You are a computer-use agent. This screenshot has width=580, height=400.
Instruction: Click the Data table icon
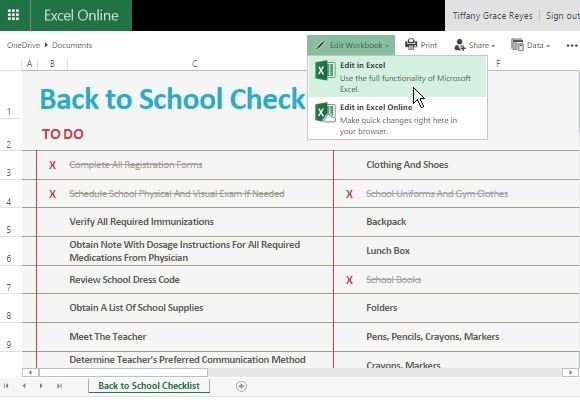click(517, 45)
